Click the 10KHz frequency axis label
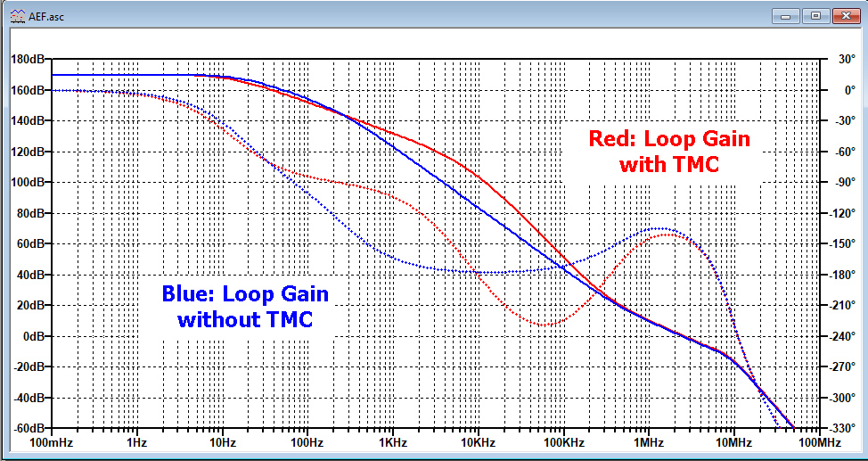 pos(479,442)
